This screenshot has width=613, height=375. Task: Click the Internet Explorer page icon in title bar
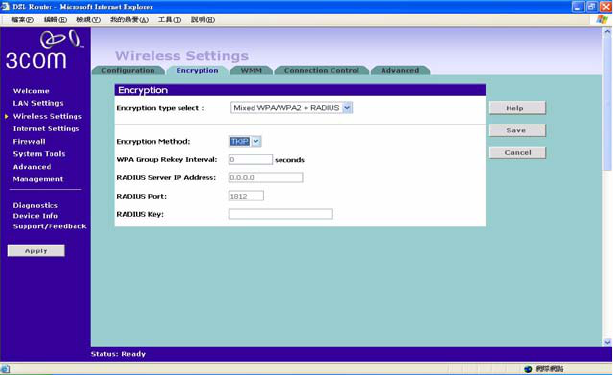pyautogui.click(x=5, y=7)
